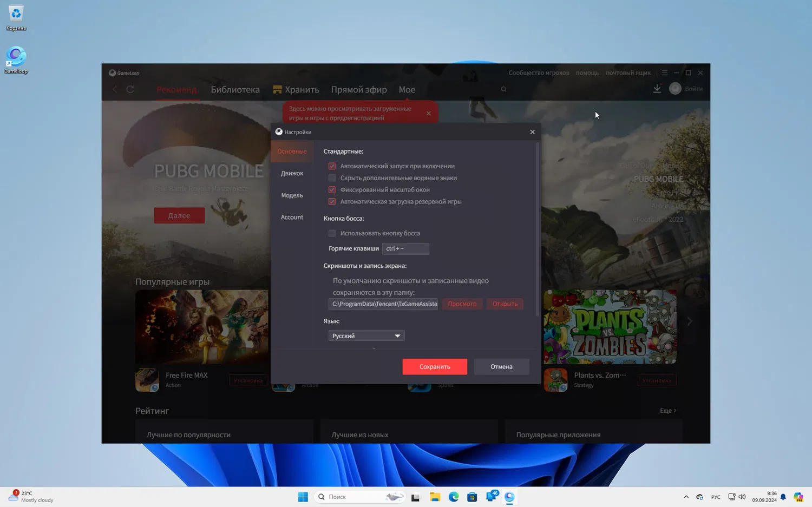Open the taskbar app with 46 badge
The width and height of the screenshot is (812, 507).
coord(492,496)
